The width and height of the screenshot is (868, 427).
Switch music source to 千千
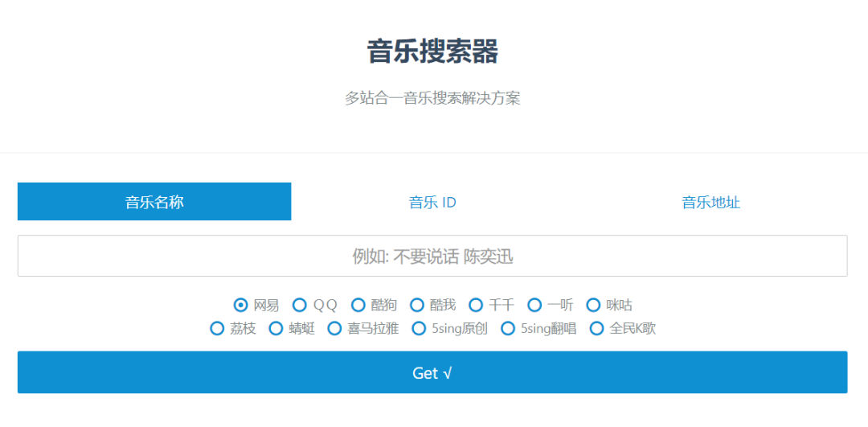click(x=476, y=305)
